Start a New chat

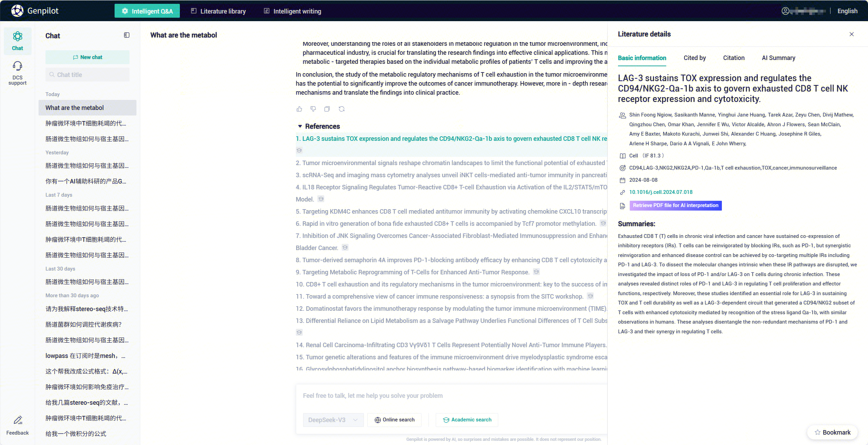(x=87, y=57)
